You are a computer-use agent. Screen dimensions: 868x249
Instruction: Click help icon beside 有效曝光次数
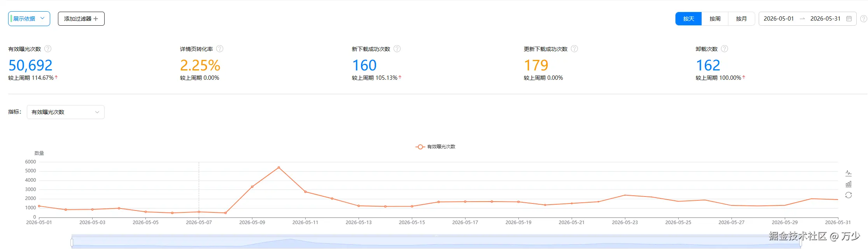tap(48, 49)
